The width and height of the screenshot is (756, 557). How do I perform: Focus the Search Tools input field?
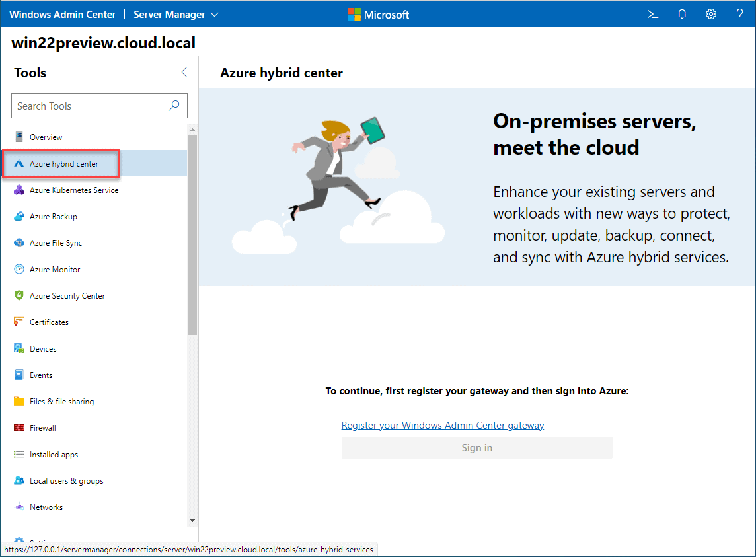tap(99, 106)
